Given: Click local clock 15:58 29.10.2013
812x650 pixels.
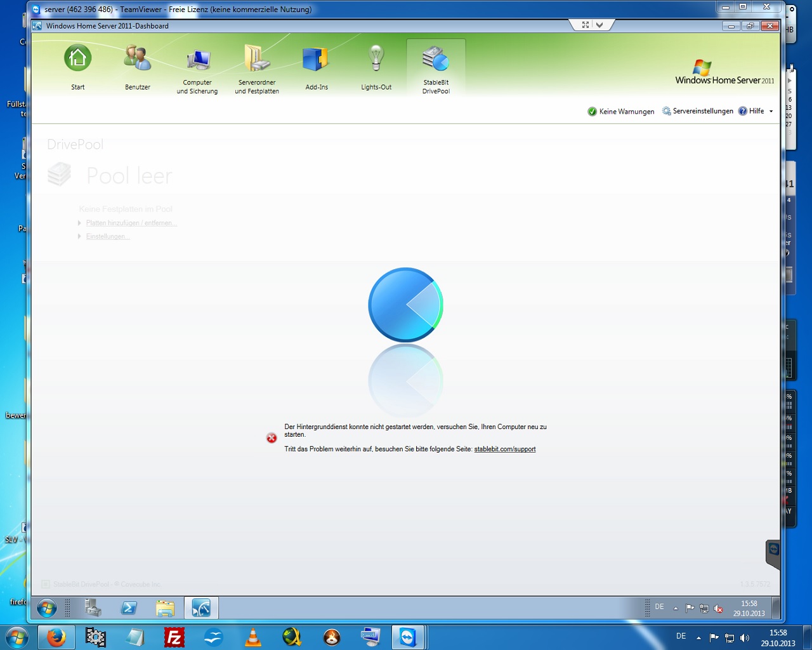Looking at the screenshot, I should coord(778,638).
